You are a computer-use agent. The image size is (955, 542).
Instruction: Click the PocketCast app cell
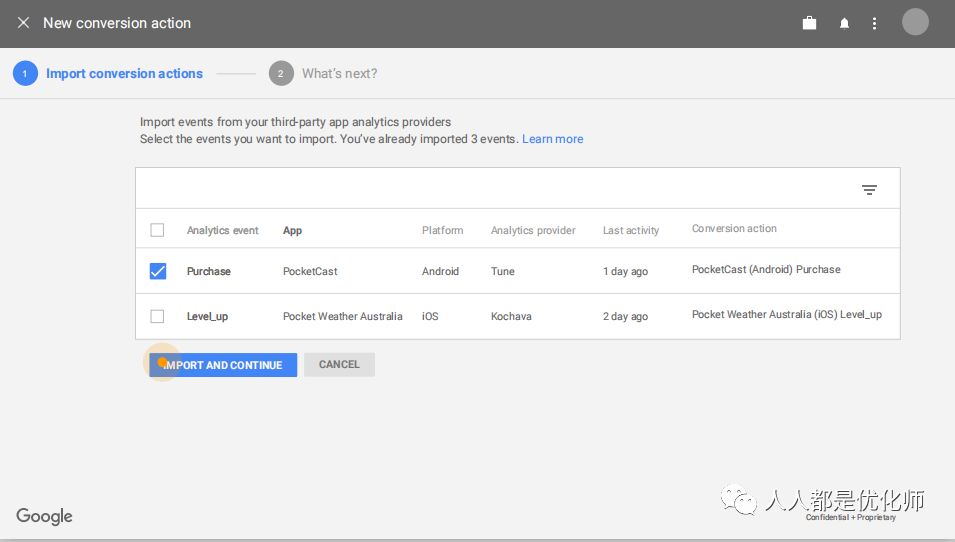point(310,271)
